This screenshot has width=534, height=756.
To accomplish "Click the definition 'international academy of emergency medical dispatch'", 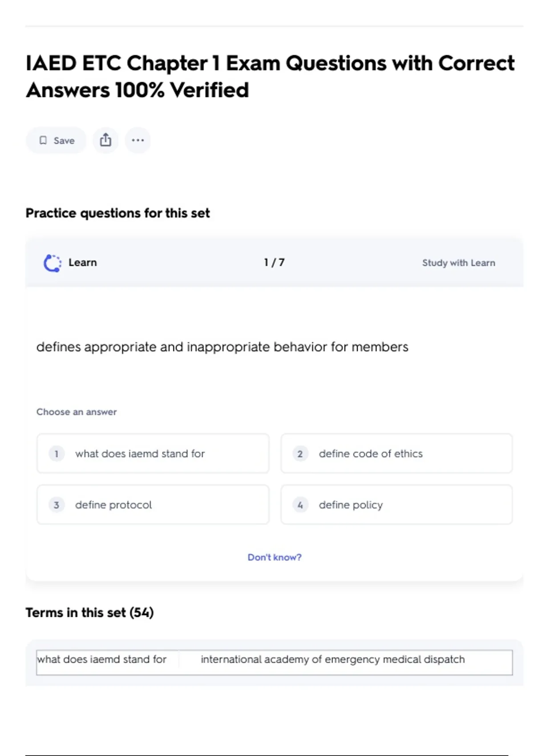I will tap(332, 659).
